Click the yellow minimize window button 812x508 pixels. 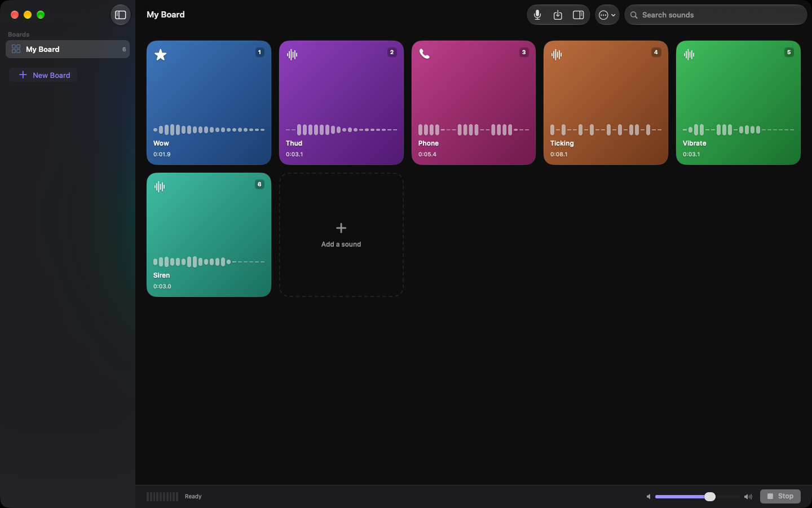coord(28,15)
